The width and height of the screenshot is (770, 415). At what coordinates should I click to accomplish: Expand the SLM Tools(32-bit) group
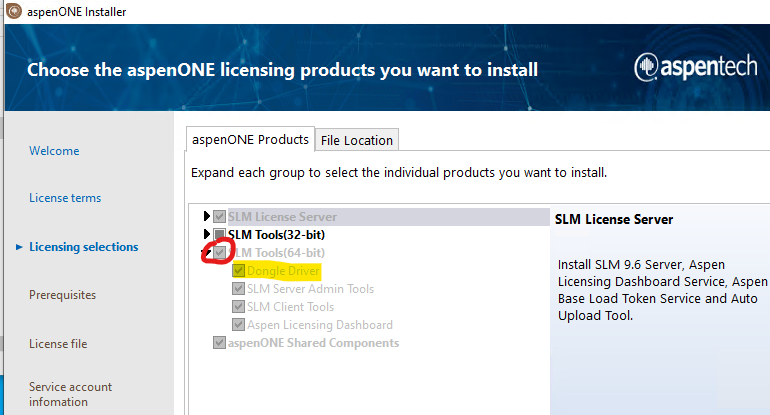207,234
